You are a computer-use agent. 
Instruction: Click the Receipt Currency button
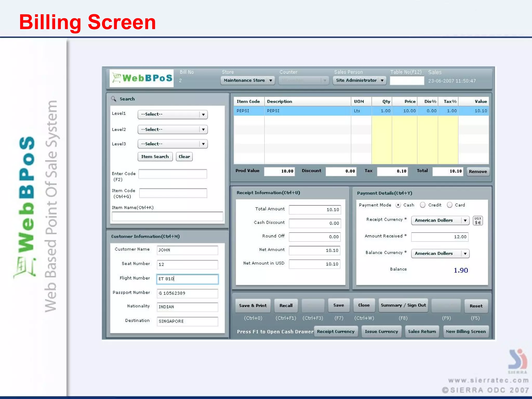(x=336, y=331)
